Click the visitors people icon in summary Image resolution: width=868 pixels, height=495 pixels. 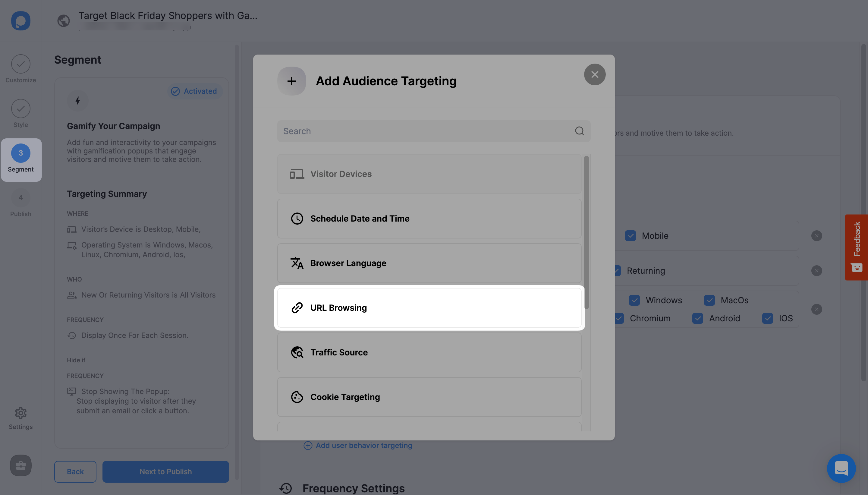71,295
